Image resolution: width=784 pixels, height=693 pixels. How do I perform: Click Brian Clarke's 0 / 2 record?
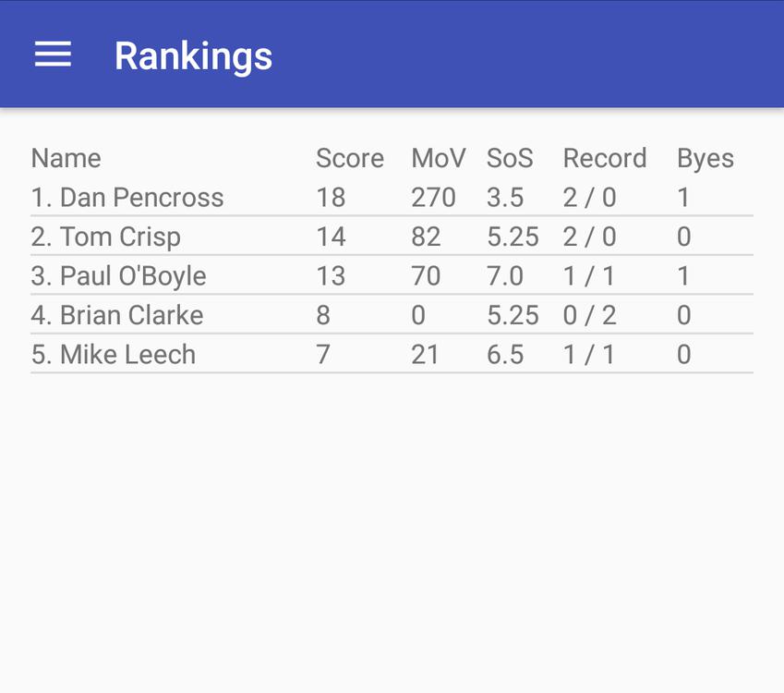[x=589, y=315]
